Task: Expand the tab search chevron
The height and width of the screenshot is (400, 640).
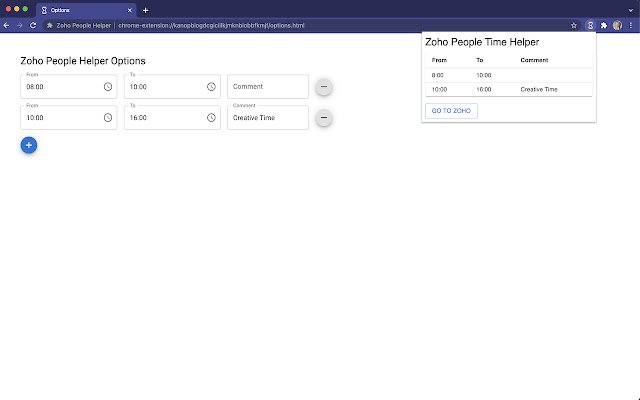Action: click(631, 10)
